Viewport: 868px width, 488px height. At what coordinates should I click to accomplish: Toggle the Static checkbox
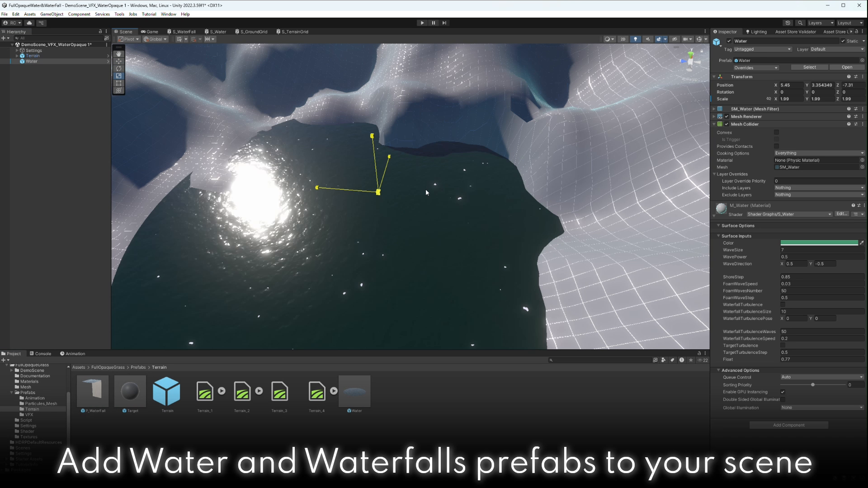point(843,41)
